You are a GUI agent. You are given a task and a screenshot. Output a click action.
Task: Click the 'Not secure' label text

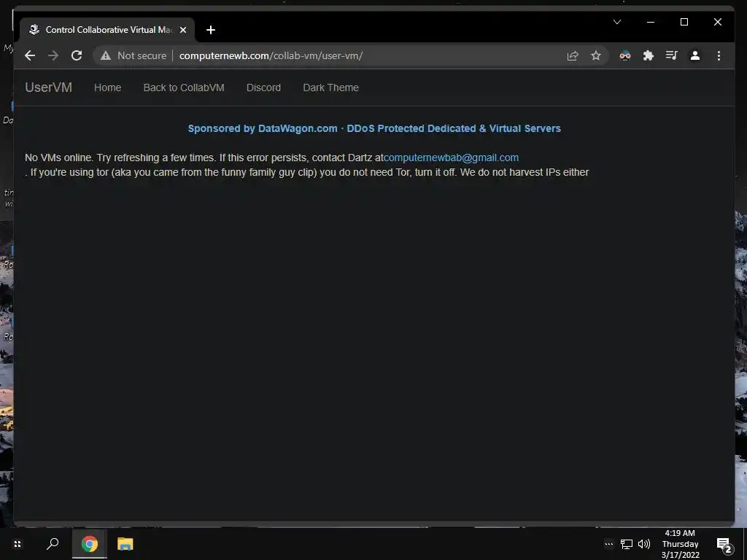click(x=142, y=55)
